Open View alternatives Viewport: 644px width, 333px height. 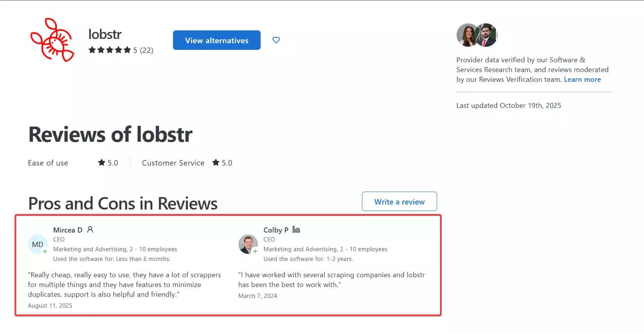(217, 40)
